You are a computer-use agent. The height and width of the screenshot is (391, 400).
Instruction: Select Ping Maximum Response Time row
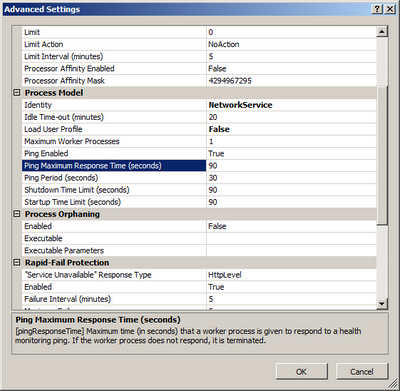pyautogui.click(x=114, y=166)
